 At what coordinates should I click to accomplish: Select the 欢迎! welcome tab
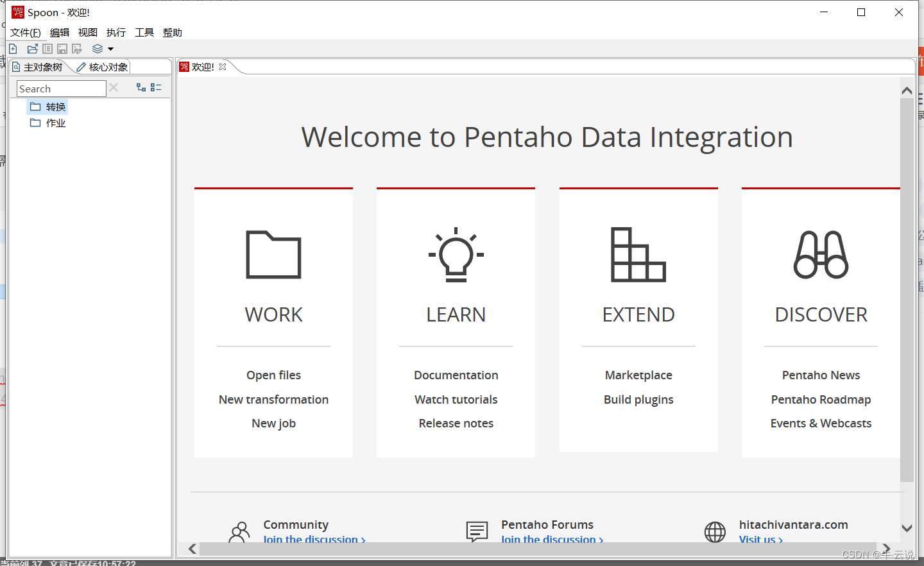pos(203,67)
